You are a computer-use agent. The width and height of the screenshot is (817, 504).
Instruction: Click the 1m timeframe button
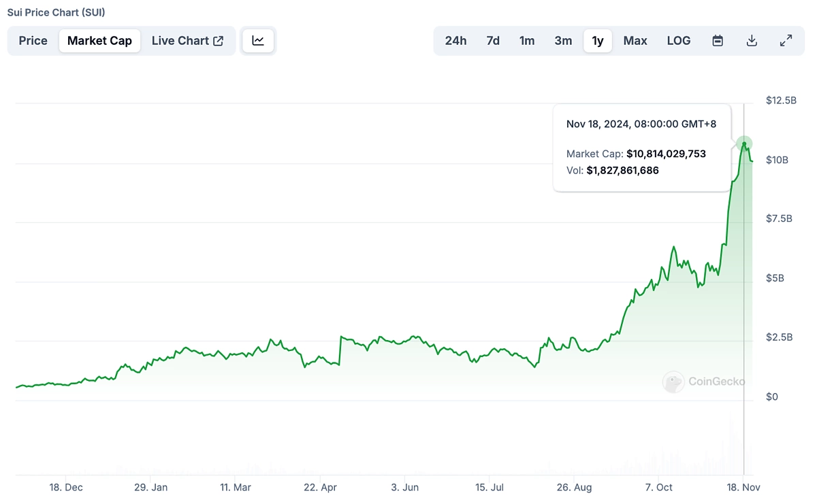[527, 40]
